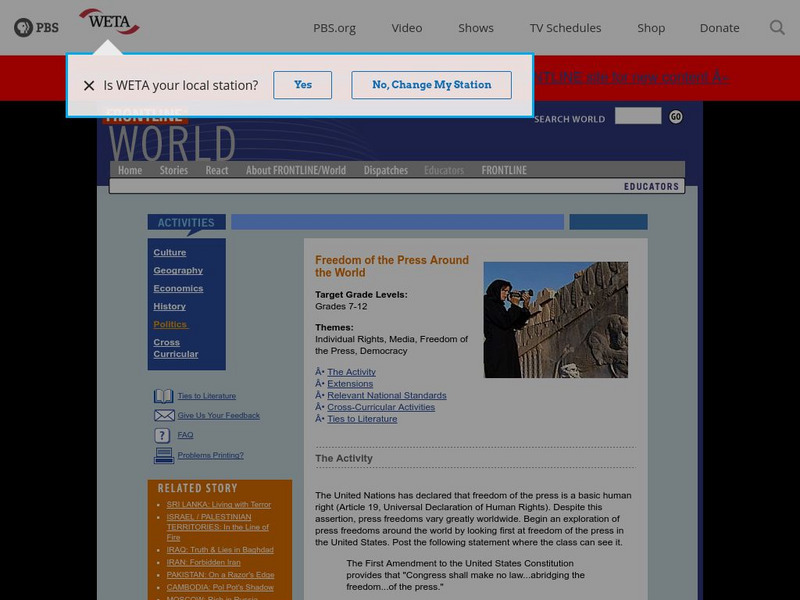Open Problems Printing? link
The width and height of the screenshot is (800, 600).
click(x=210, y=455)
